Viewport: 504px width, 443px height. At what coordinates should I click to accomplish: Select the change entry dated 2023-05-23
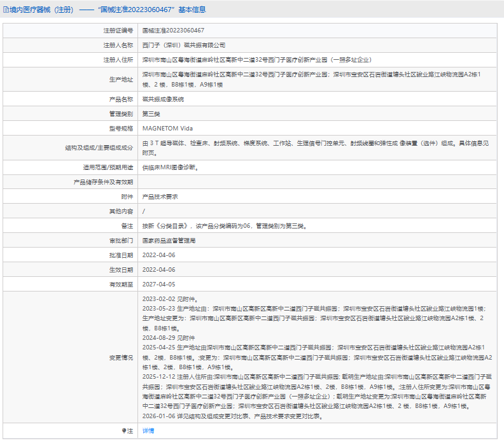314,318
